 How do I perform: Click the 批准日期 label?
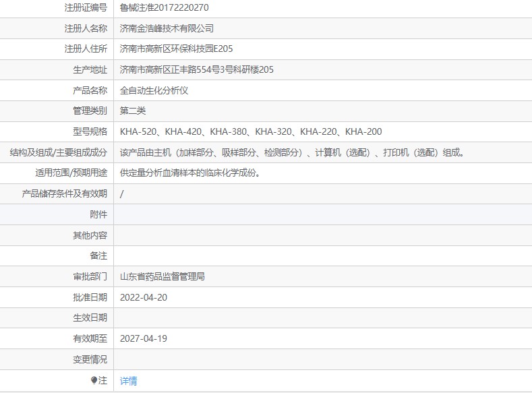pos(90,297)
